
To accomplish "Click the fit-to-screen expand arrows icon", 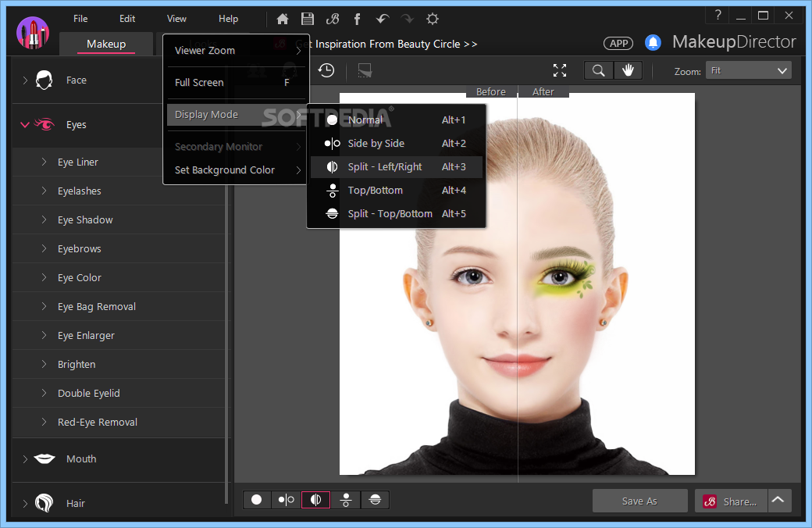I will click(x=560, y=70).
